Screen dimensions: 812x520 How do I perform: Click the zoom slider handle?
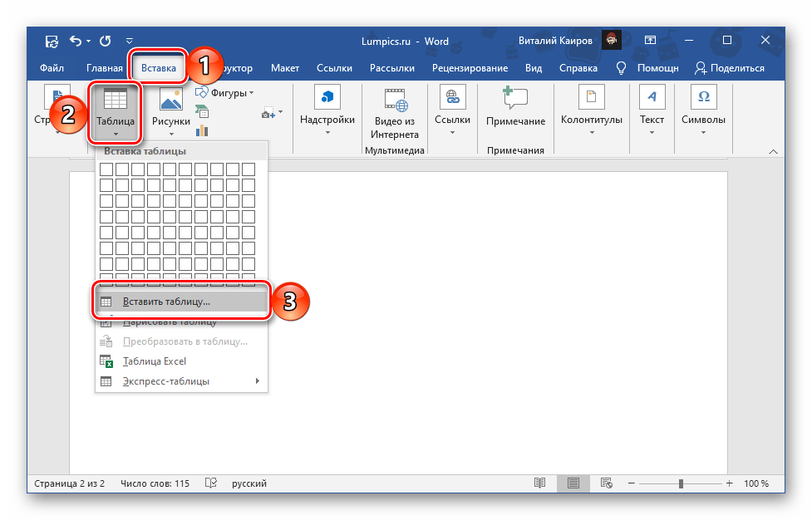(x=680, y=483)
